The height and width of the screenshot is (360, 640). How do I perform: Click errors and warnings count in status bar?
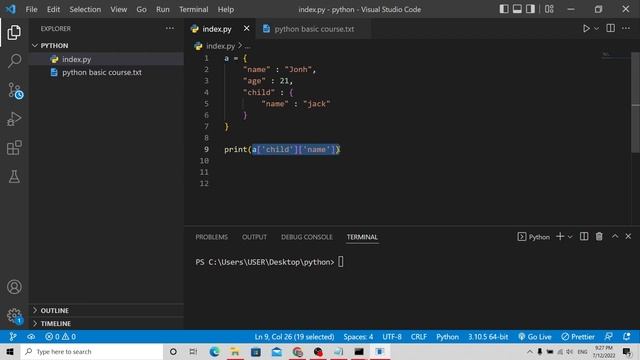click(60, 337)
